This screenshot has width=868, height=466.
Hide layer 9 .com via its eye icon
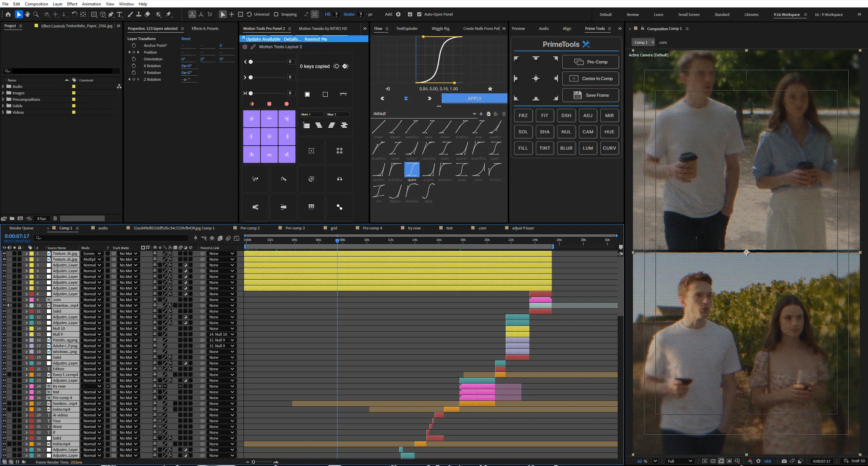coord(4,300)
